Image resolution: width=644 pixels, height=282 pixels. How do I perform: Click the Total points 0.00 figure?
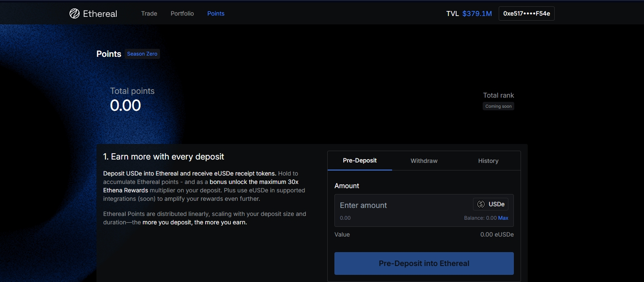tap(126, 105)
